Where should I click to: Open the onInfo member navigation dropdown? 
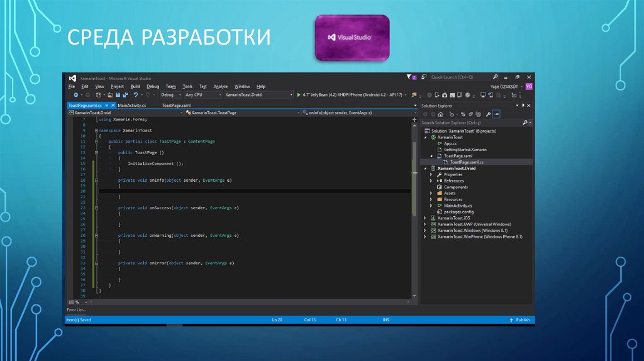358,113
